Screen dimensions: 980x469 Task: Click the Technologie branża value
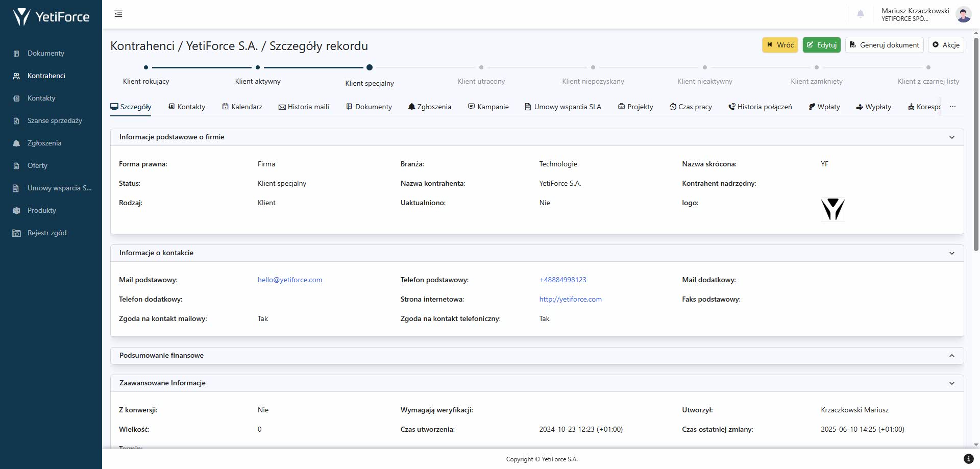click(x=558, y=164)
